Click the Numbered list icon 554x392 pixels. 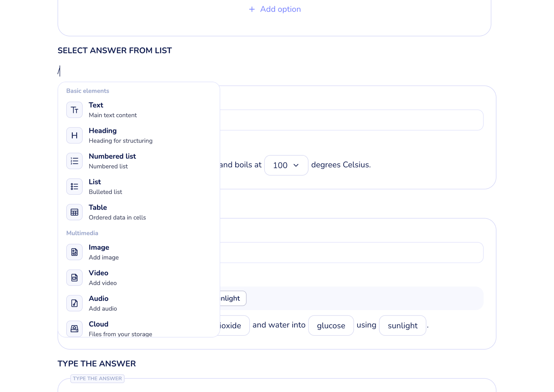(x=74, y=161)
